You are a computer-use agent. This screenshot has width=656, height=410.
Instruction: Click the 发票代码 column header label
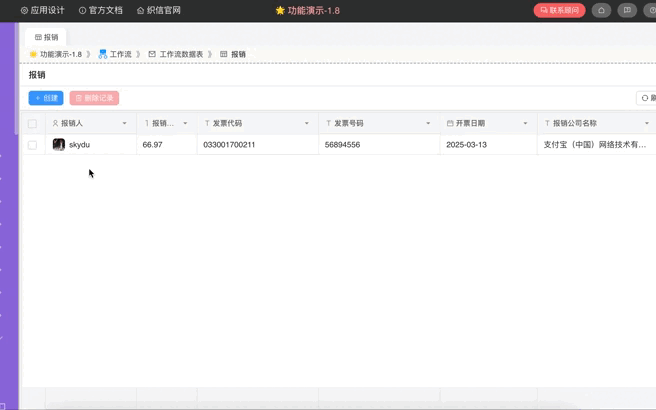[x=228, y=123]
